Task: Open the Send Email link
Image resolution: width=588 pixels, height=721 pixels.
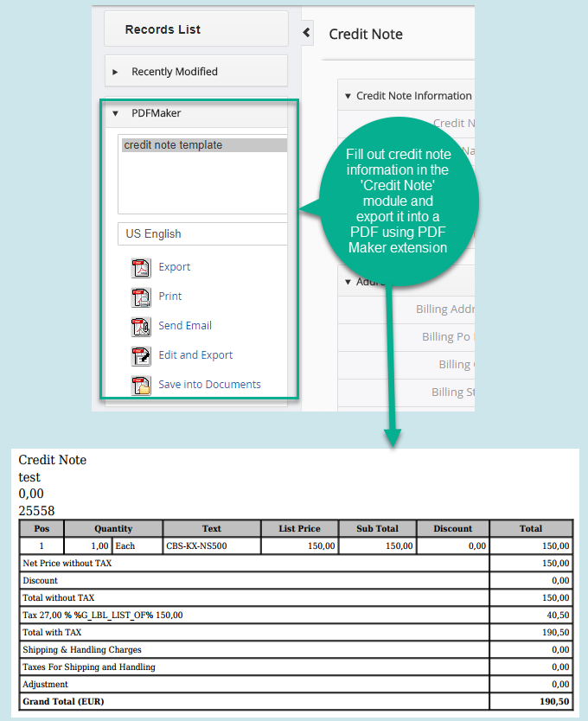Action: [185, 326]
